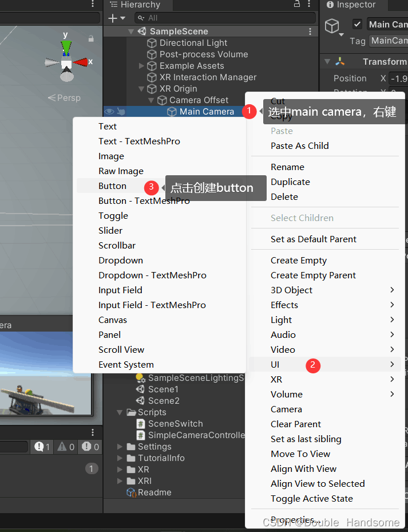Choose Event System in UI submenu
Screen dimensions: 408x532
click(x=126, y=365)
